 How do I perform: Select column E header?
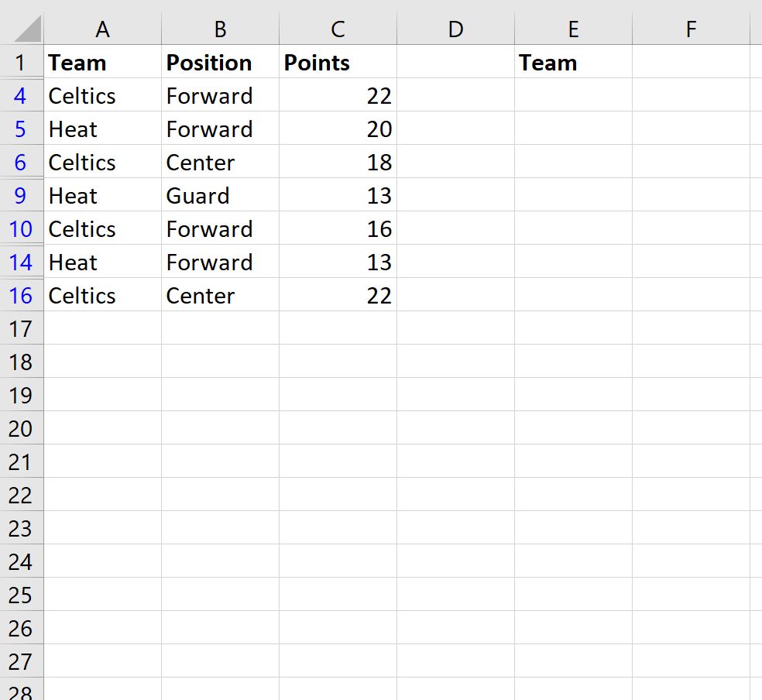(572, 29)
